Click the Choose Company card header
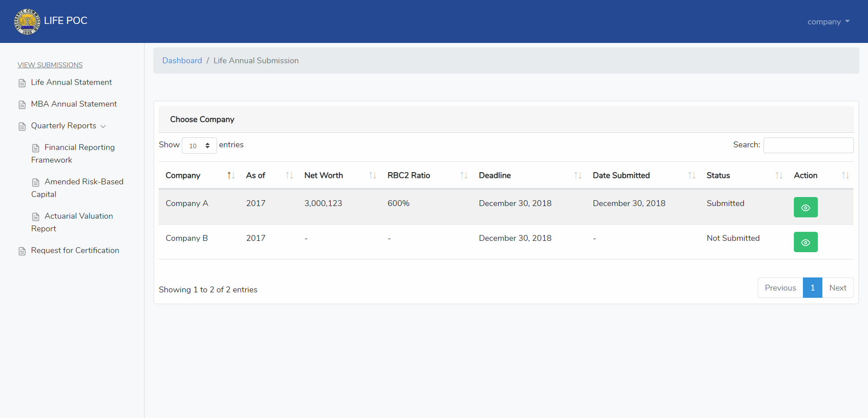The width and height of the screenshot is (868, 418). [x=506, y=119]
